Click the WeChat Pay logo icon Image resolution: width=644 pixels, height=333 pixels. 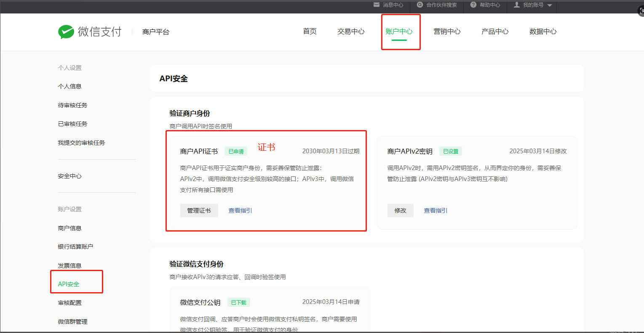[x=66, y=32]
